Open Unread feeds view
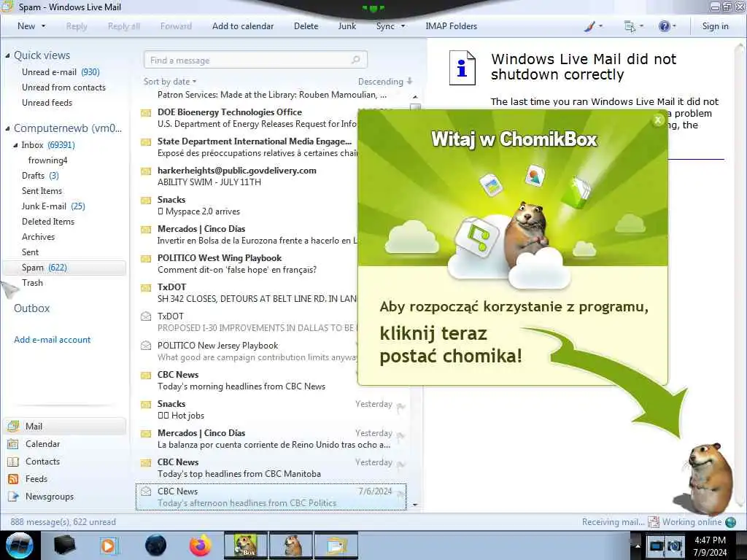The height and width of the screenshot is (560, 747). (x=47, y=102)
